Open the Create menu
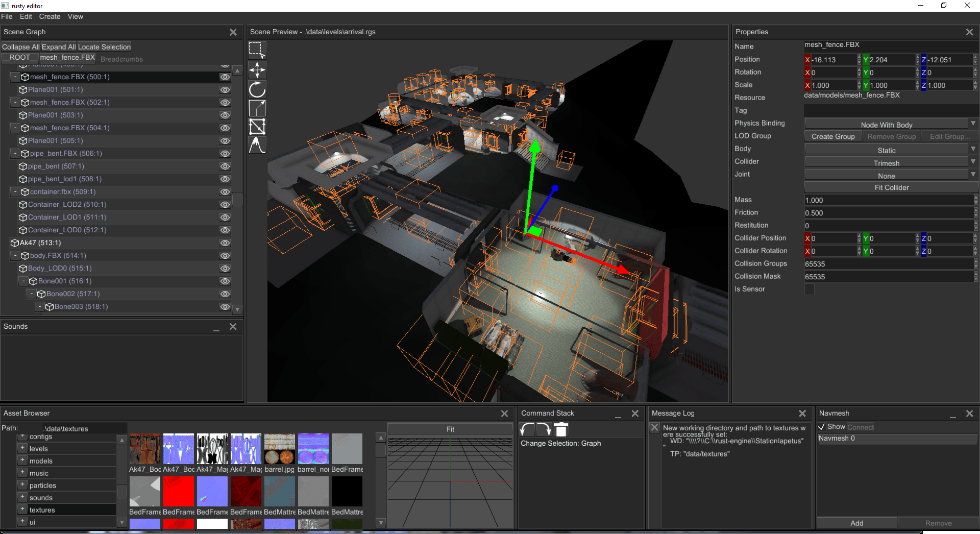This screenshot has width=980, height=534. click(x=50, y=17)
